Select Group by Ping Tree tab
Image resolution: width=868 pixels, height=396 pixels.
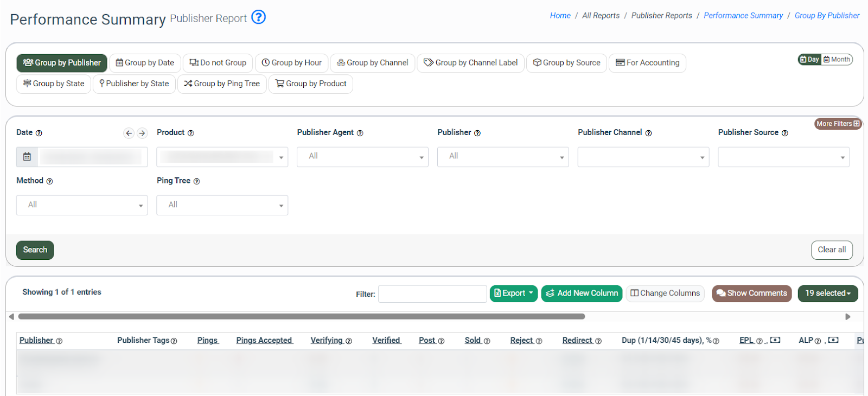click(x=222, y=84)
